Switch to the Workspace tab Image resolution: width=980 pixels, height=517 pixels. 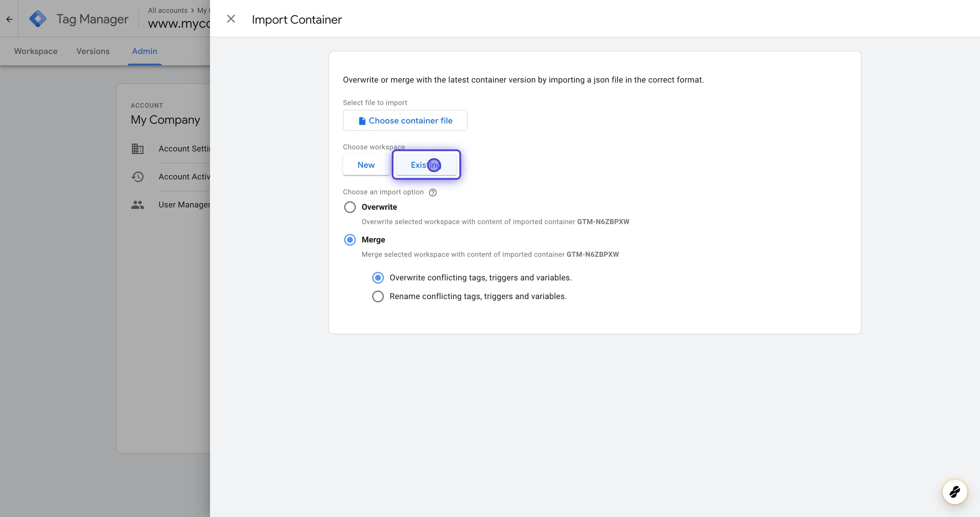tap(36, 51)
